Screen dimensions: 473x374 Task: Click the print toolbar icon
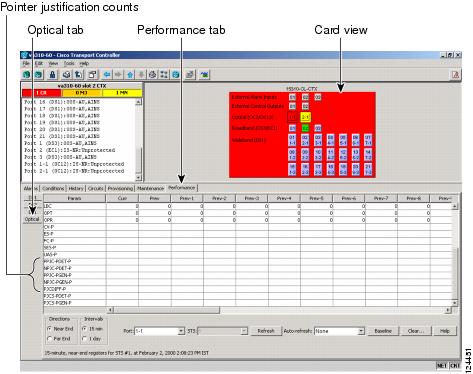pyautogui.click(x=66, y=75)
